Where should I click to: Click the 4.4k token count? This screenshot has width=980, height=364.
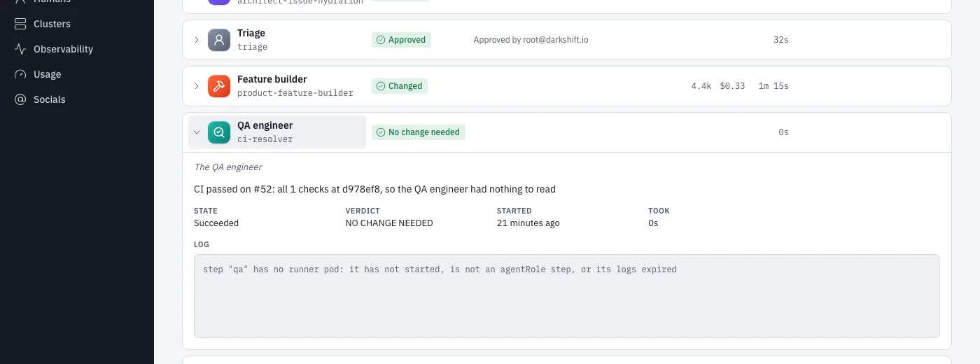point(701,86)
